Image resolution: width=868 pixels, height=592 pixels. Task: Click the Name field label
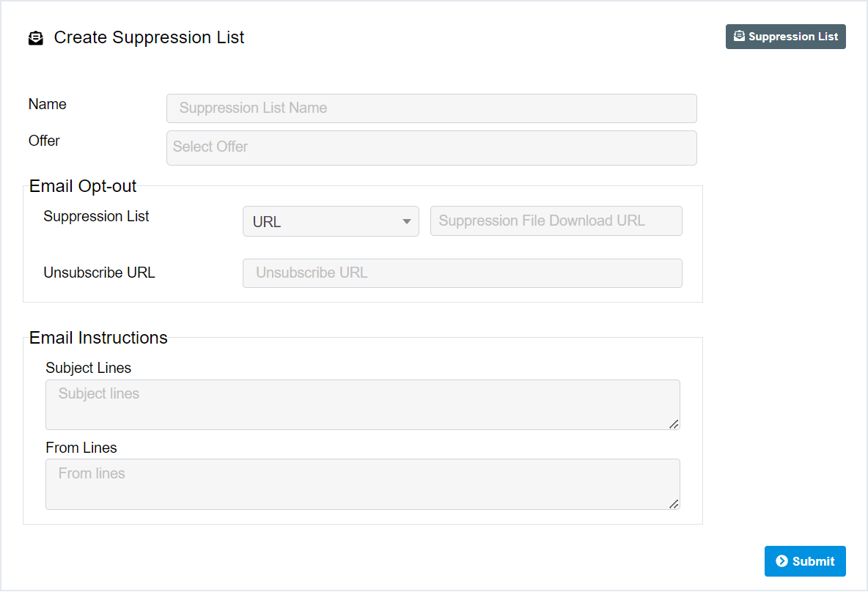coord(48,104)
